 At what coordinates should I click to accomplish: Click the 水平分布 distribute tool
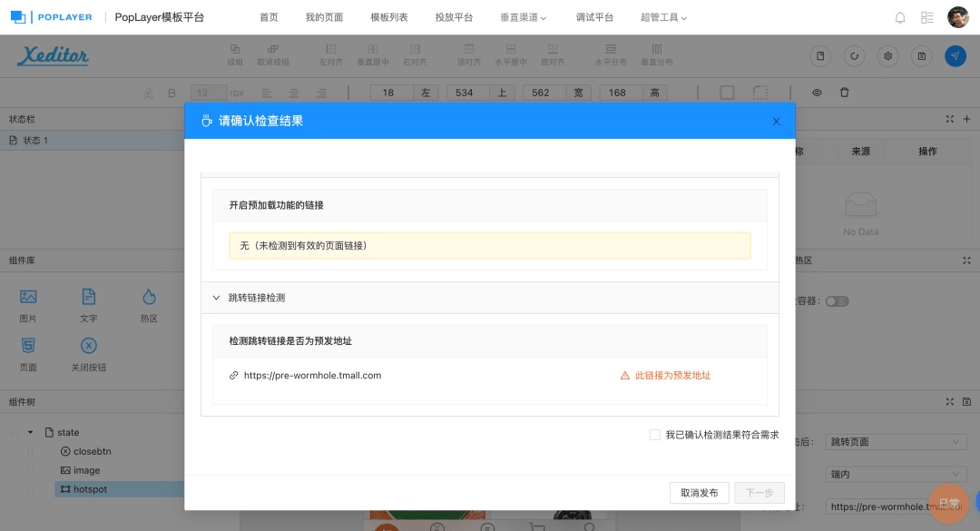pos(611,55)
